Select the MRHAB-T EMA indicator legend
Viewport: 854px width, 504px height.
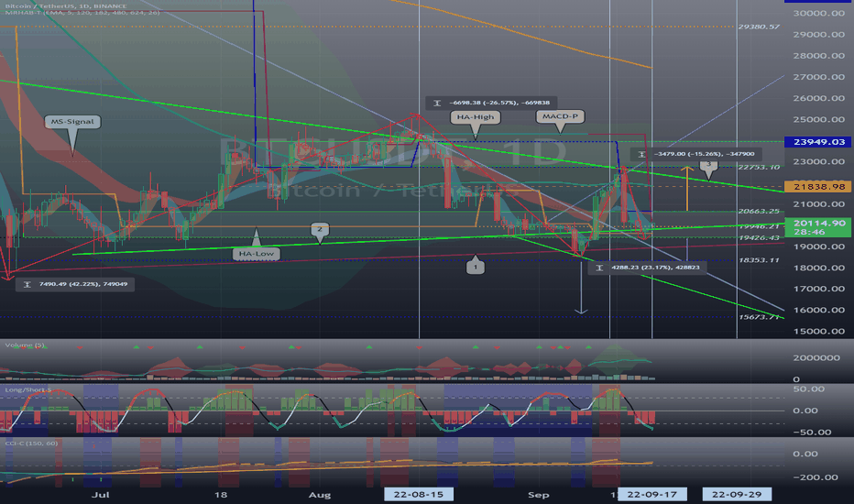coord(82,13)
